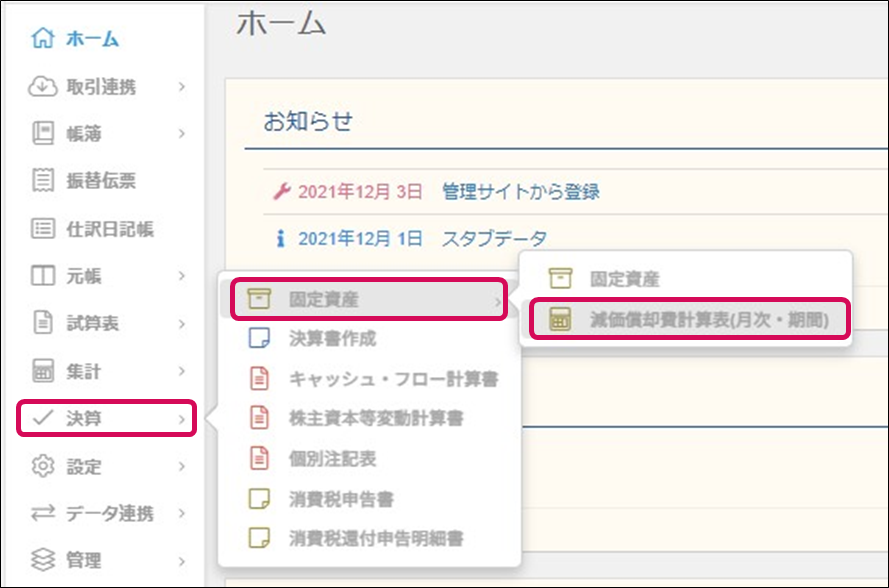Viewport: 889px width, 588px height.
Task: Expand the 試算表 chevron arrow
Action: pos(181,324)
